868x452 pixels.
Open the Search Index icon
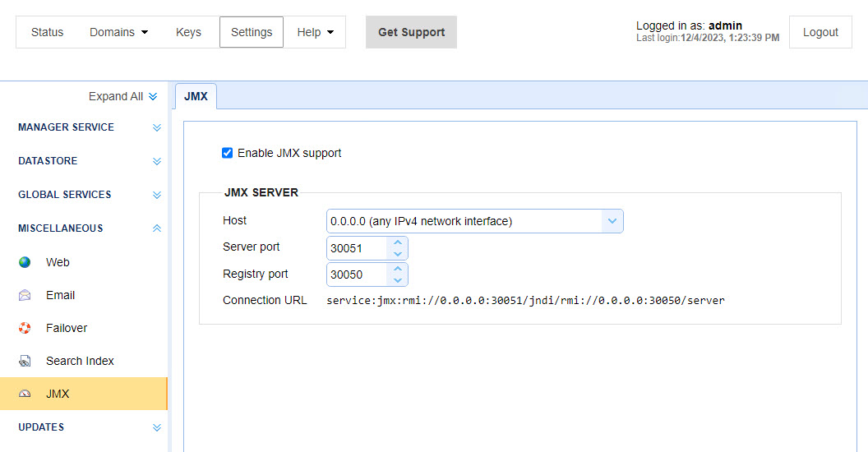tap(25, 361)
